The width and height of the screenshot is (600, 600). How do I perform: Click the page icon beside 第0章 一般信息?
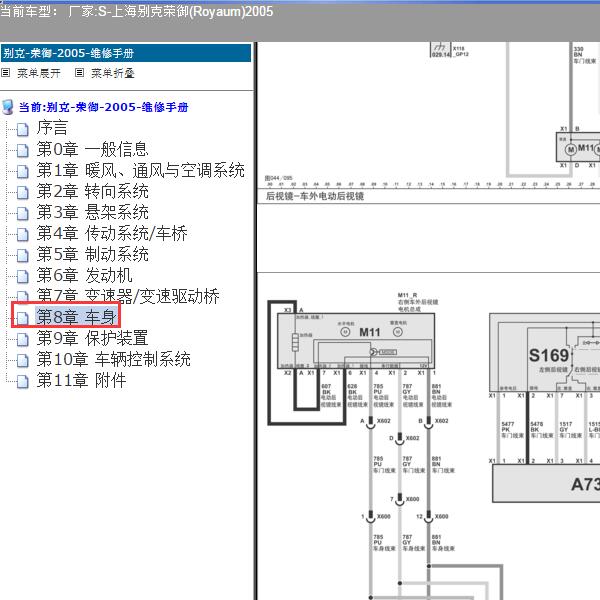pos(23,151)
